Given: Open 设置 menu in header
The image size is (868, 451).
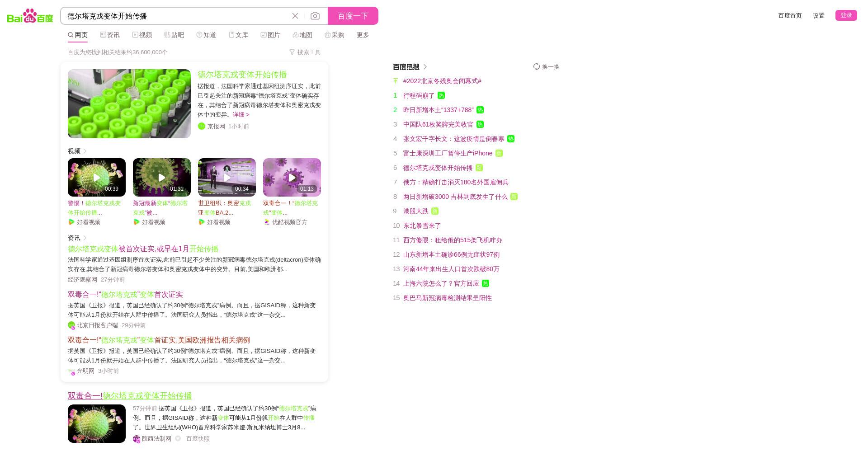Looking at the screenshot, I should click(x=819, y=15).
